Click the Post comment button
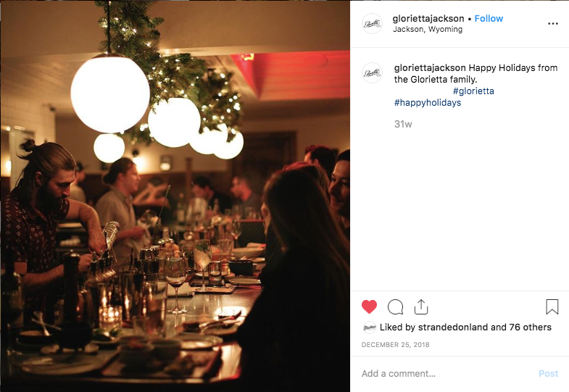569x392 pixels. tap(548, 373)
